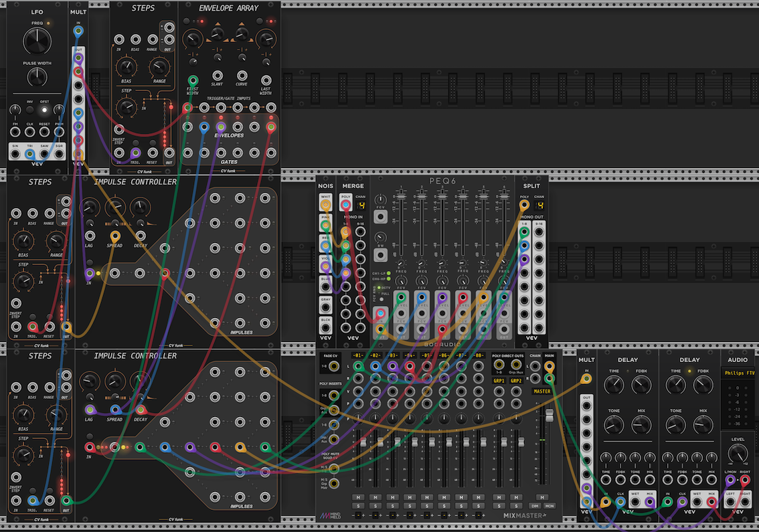Toggle the LFO INV button
Screen dimensions: 759x532
tap(30, 110)
